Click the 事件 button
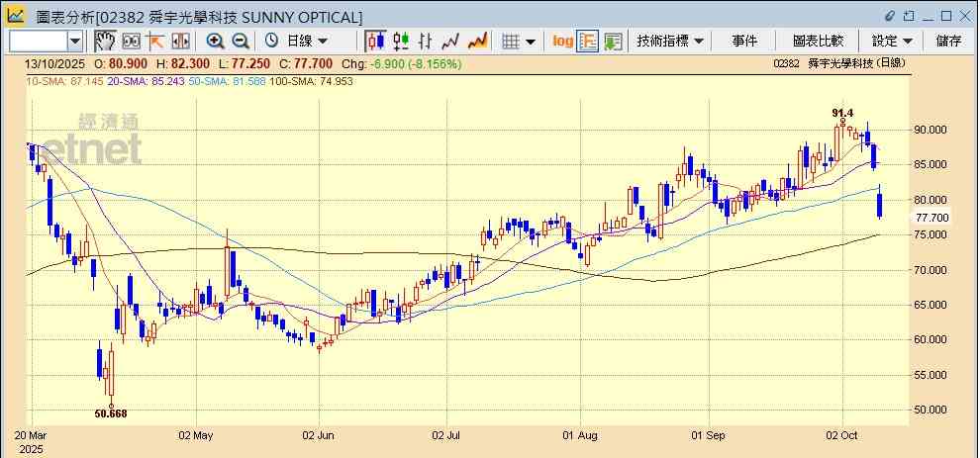 [x=744, y=41]
